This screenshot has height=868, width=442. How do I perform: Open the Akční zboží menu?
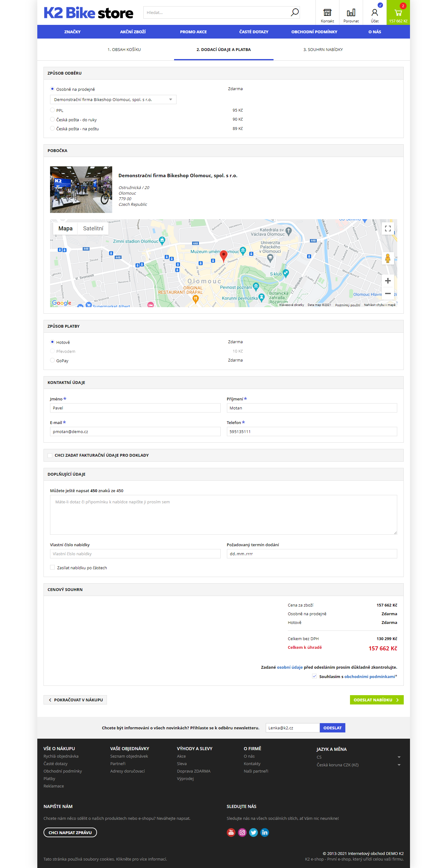tap(133, 32)
